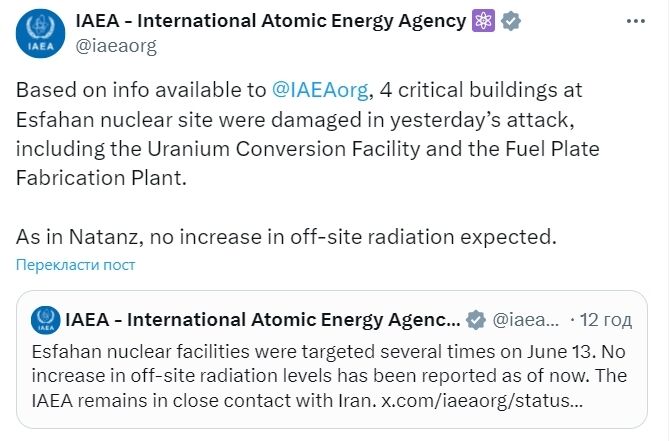Click the quoted post's account name
Viewport: 672px width, 441px height.
[263, 320]
